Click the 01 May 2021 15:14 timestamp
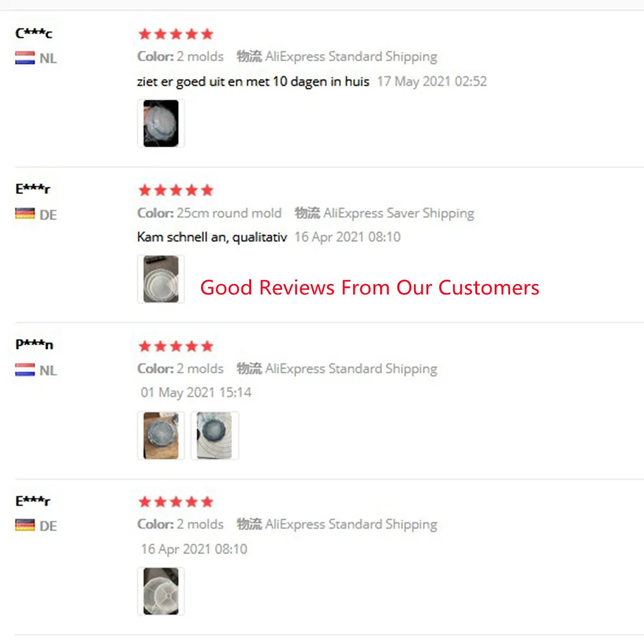The image size is (644, 644). [196, 392]
